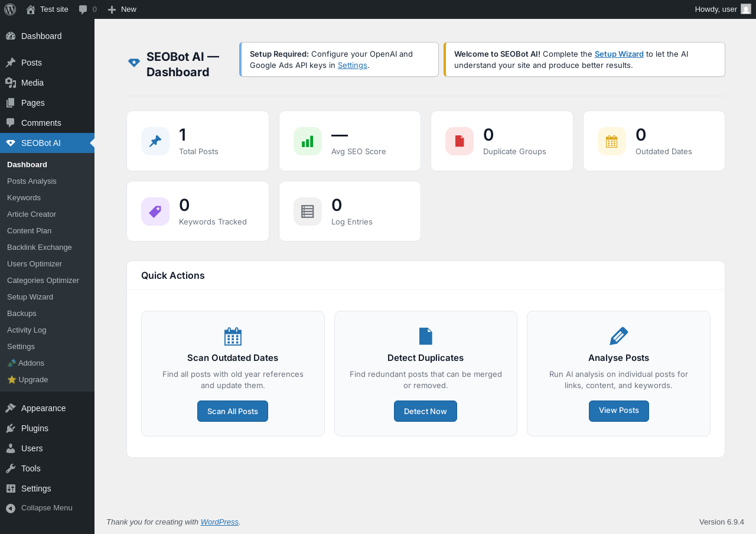Click the "Howdy, user" account text
The image size is (756, 534).
pos(716,9)
